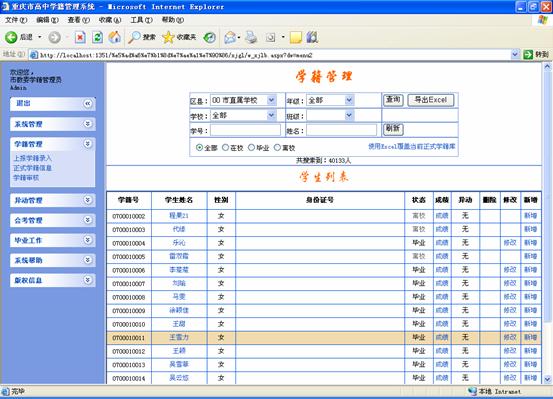Screen dimensions: 553x399
Task: Select the 全部 radio button
Action: pyautogui.click(x=199, y=148)
